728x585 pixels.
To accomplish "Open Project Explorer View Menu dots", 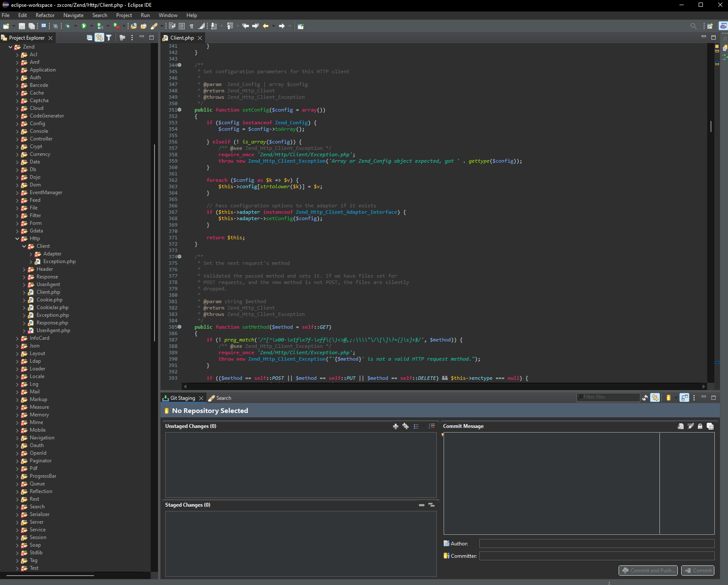I will point(132,37).
